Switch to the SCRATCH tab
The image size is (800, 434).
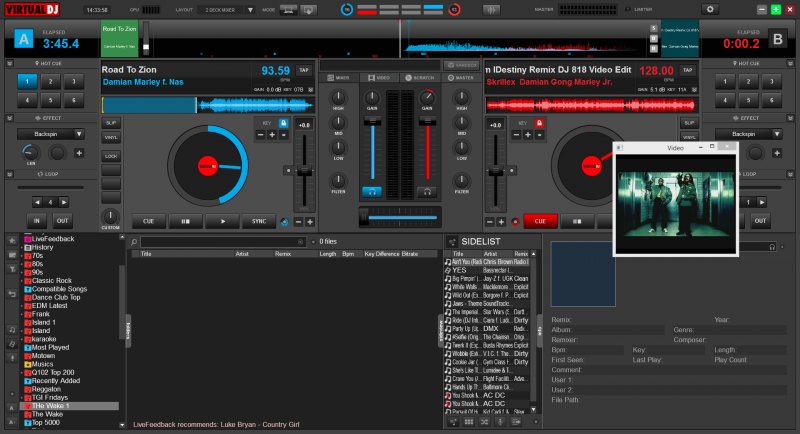(420, 78)
